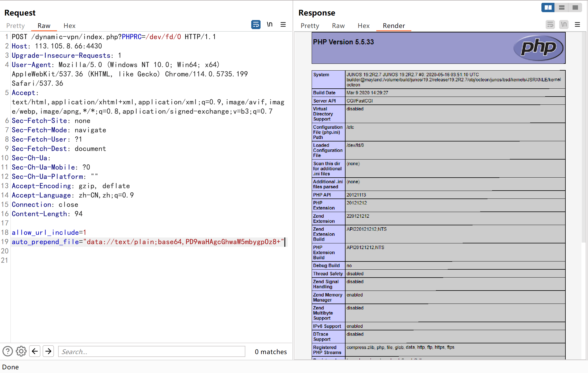The width and height of the screenshot is (588, 373).
Task: Go to next search match
Action: [48, 351]
